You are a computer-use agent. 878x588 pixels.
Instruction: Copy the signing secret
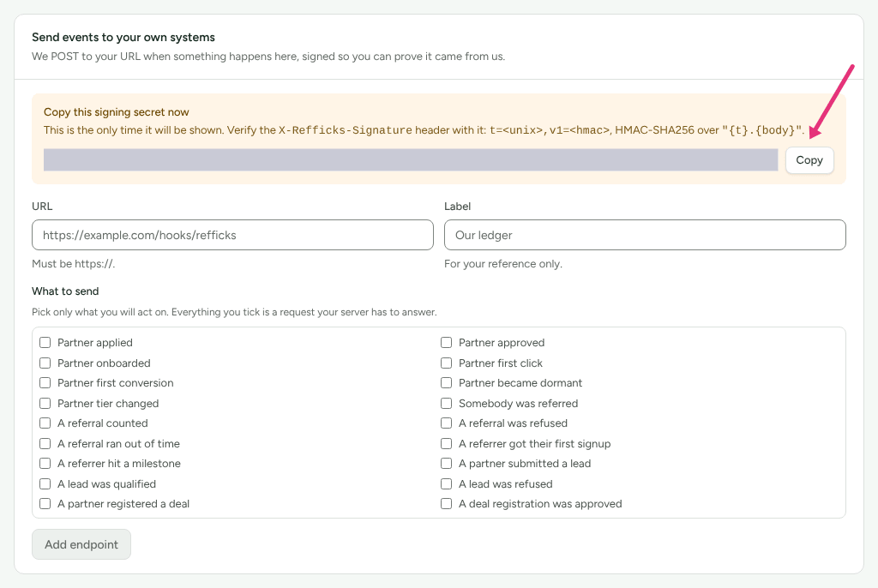pos(809,160)
